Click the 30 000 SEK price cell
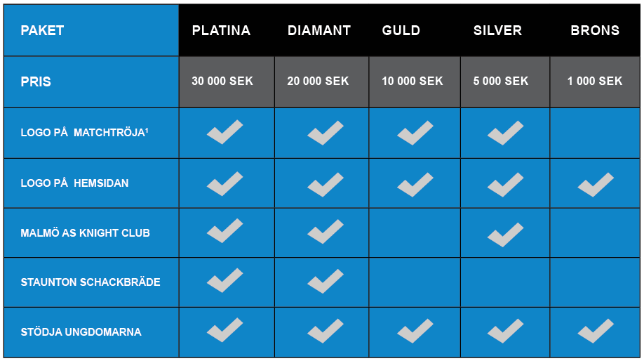The width and height of the screenshot is (644, 361). coord(227,81)
